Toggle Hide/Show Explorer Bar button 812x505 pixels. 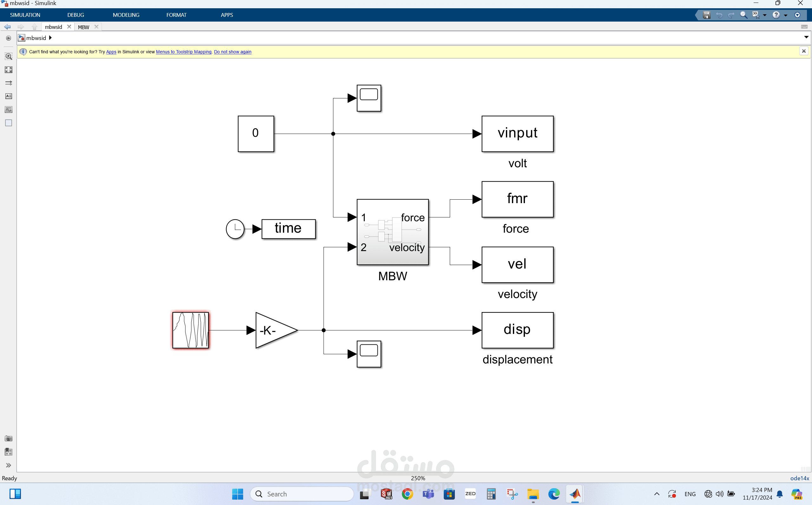[8, 38]
